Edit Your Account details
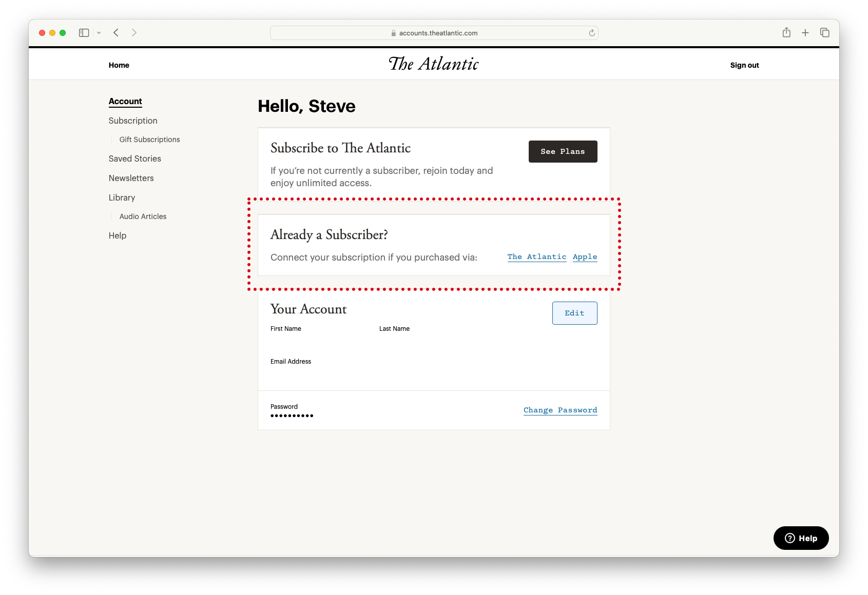868x595 pixels. click(574, 313)
